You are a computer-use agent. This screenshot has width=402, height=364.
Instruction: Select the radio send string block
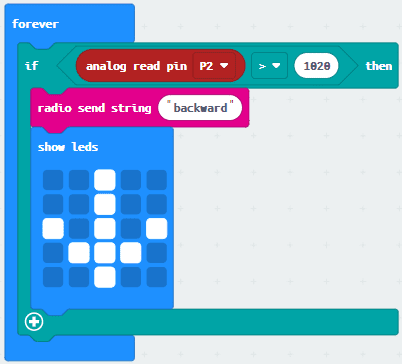click(x=140, y=108)
